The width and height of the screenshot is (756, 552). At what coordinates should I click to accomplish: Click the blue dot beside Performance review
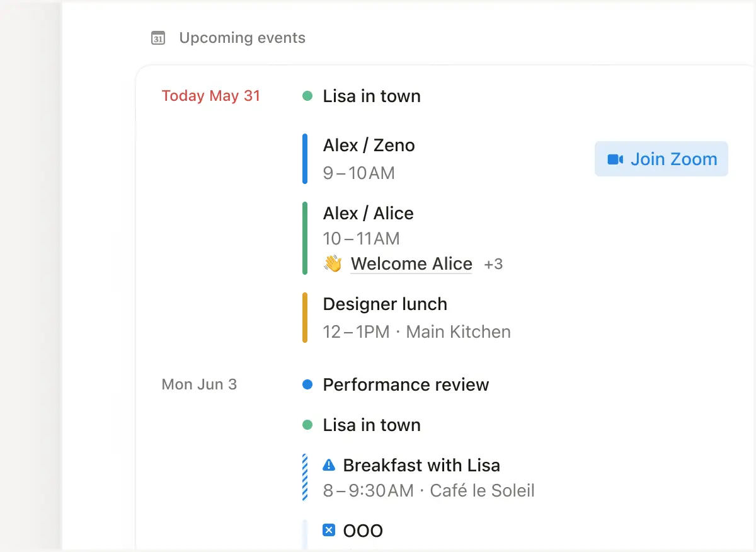(x=307, y=384)
